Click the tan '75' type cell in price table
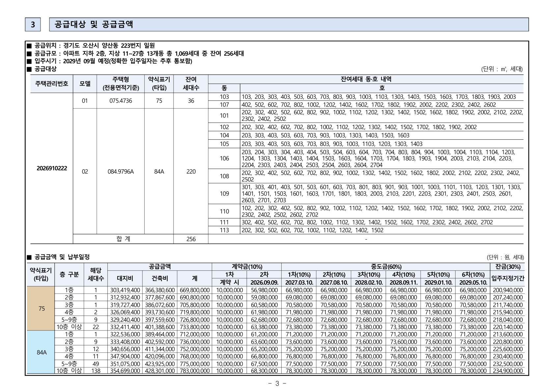This screenshot has width=554, height=392. coord(41,309)
